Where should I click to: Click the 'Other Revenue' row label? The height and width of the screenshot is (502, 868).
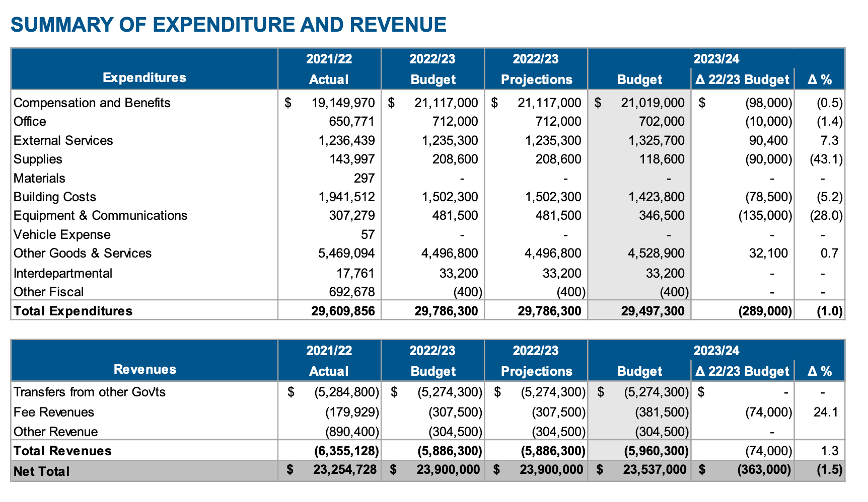[x=56, y=432]
